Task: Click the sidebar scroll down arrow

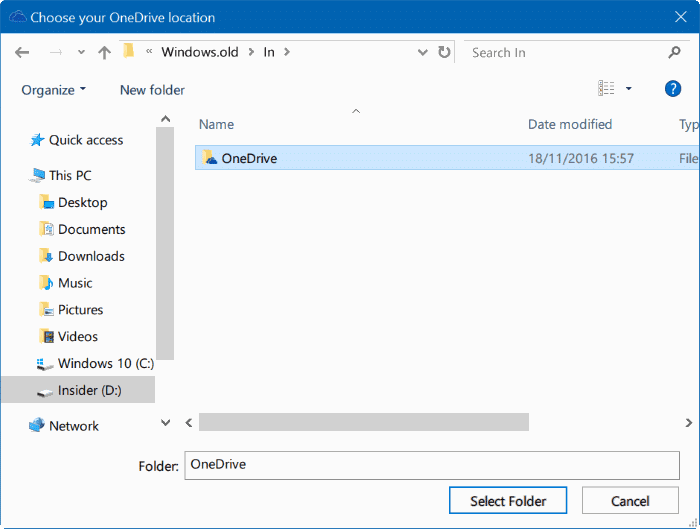Action: 165,422
